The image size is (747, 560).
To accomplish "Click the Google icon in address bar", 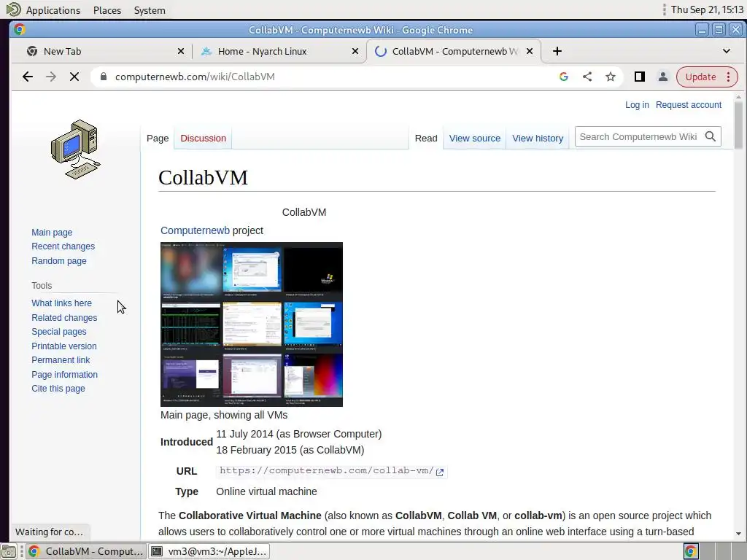I will 564,77.
